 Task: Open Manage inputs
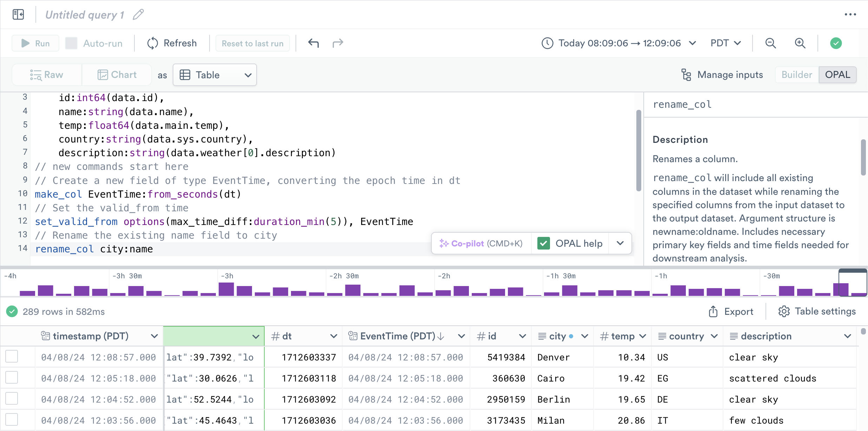(722, 75)
